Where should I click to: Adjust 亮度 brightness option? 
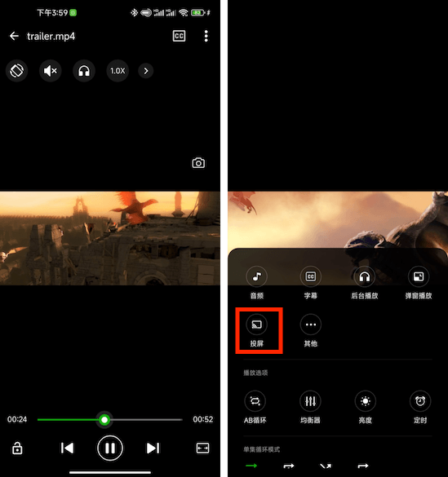(x=366, y=408)
